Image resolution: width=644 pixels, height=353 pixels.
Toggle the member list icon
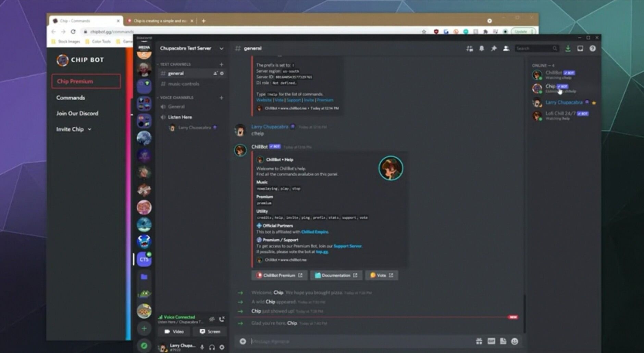506,49
